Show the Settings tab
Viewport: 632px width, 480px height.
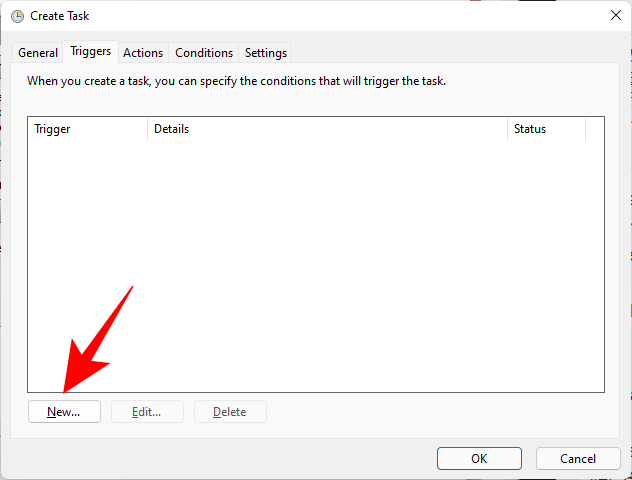click(x=266, y=53)
